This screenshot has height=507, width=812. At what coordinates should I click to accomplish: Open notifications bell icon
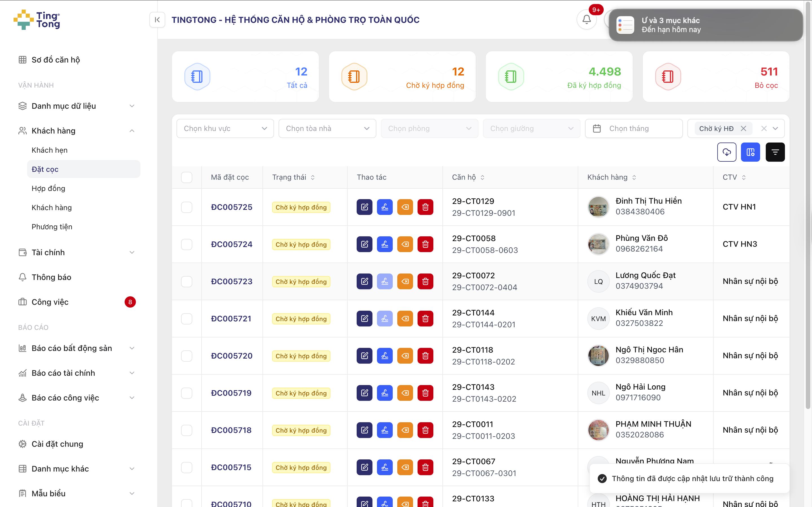click(586, 20)
